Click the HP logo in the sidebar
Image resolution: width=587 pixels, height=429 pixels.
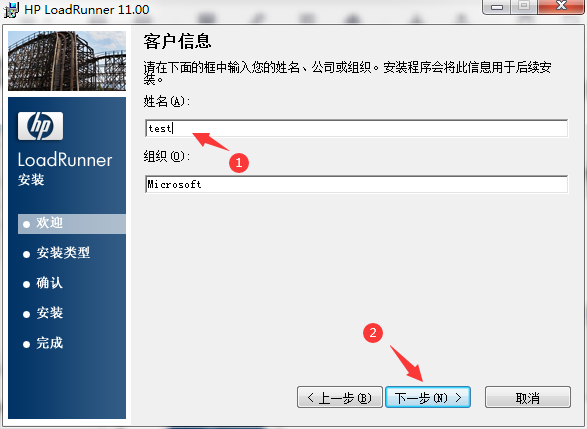40,126
